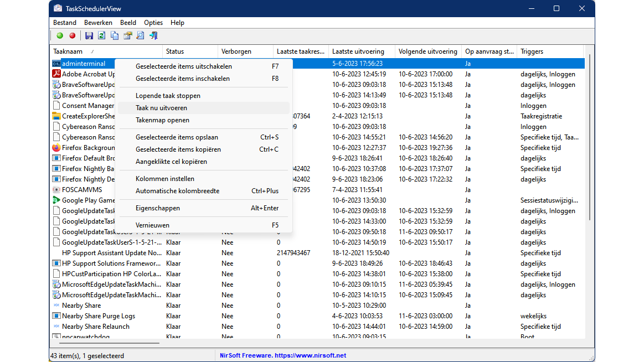Viewport: 644px width, 362px height.
Task: Open the Opties menu
Action: coord(153,23)
